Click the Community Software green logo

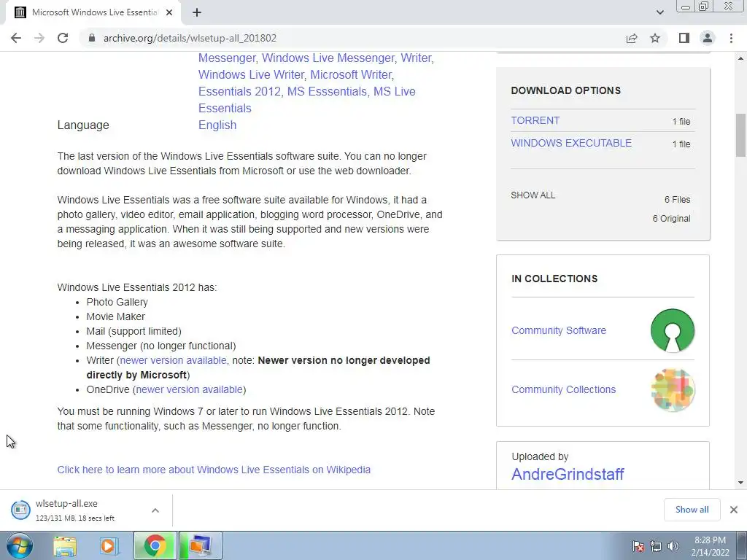click(672, 330)
